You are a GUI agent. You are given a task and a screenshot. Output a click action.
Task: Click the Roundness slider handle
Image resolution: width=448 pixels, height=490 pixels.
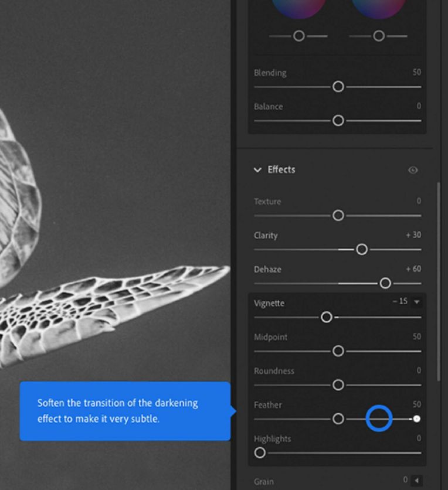click(338, 385)
